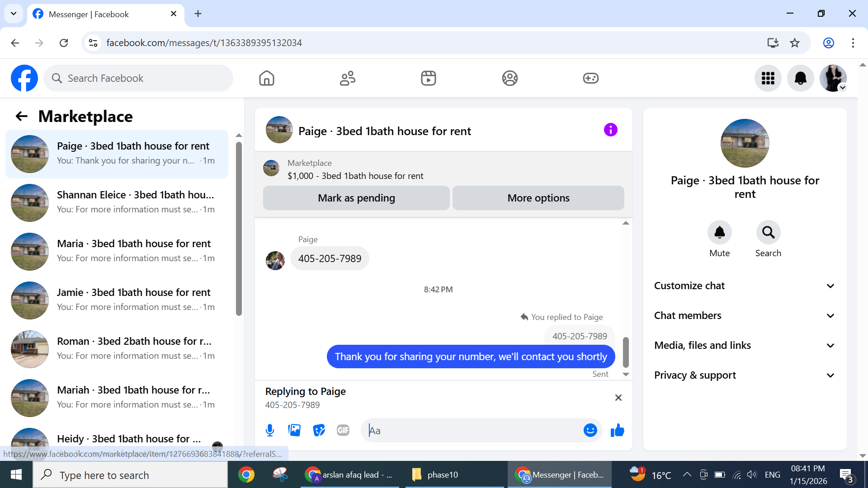The image size is (868, 488).
Task: Click More options button
Action: [x=538, y=198]
